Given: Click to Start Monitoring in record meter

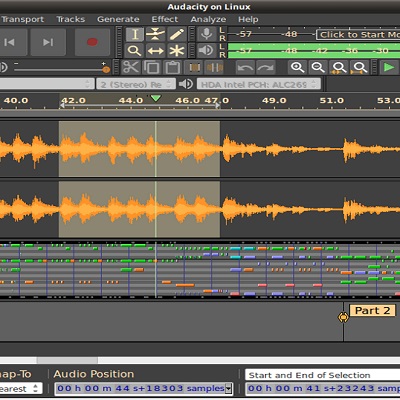Looking at the screenshot, I should 358,35.
